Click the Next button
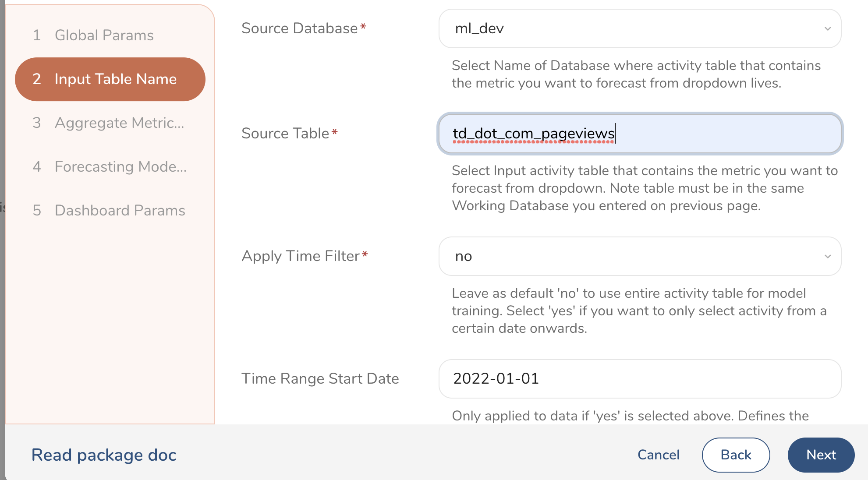Screen dimensions: 868x480 click(x=821, y=455)
